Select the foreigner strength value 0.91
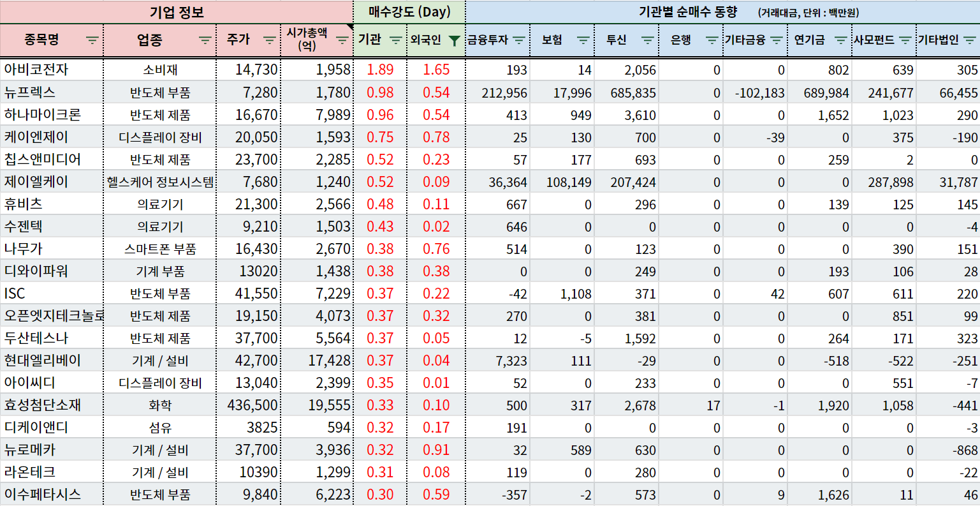Image resolution: width=980 pixels, height=506 pixels. tap(436, 450)
